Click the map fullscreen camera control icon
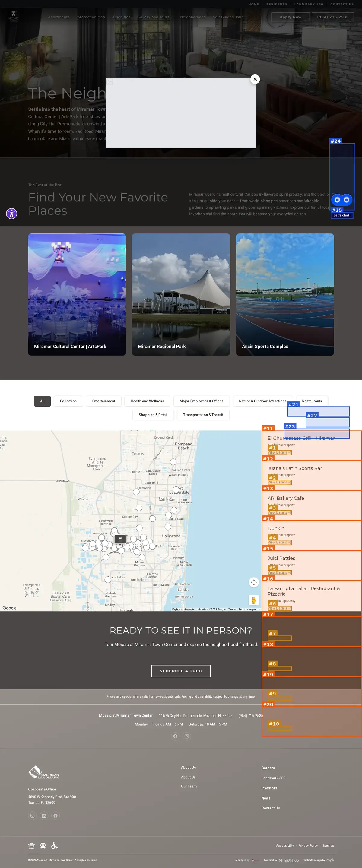Screen dimensions: 362x868 tap(254, 582)
